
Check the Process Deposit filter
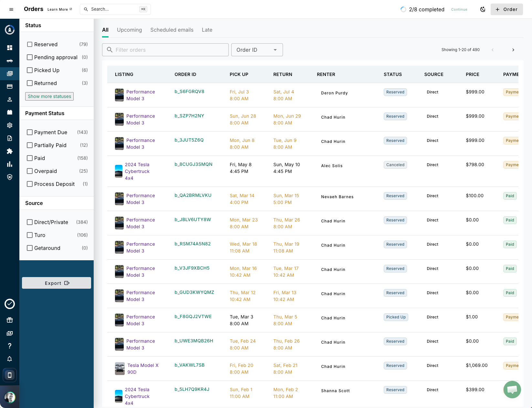30,184
